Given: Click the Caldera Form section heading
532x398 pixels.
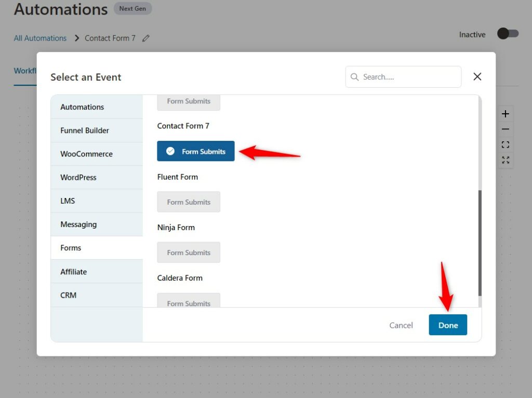Looking at the screenshot, I should point(180,278).
